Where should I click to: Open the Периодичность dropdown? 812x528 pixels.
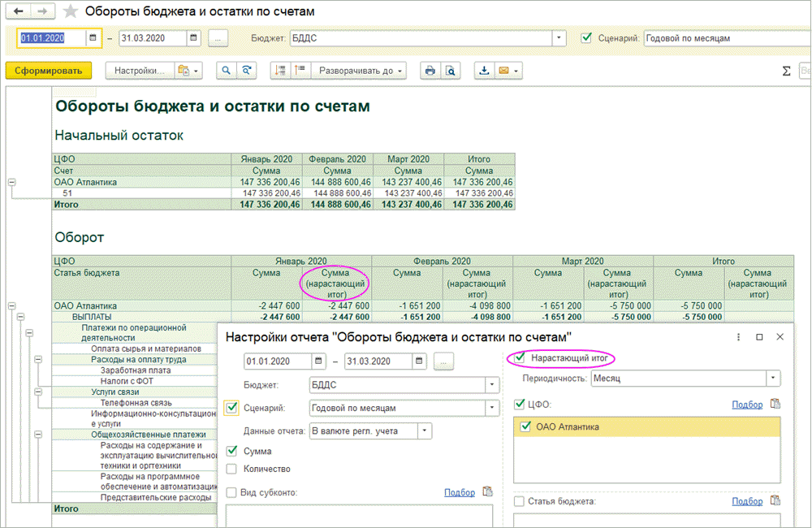pos(773,379)
